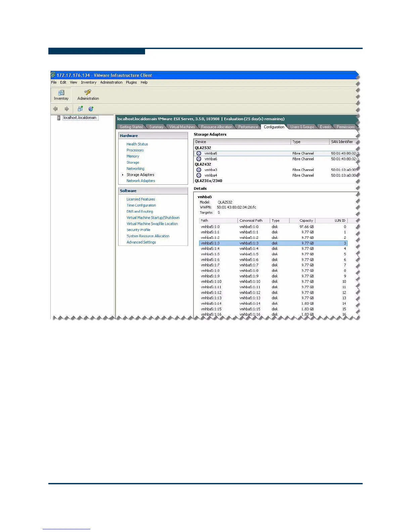411x532 pixels.
Task: Click the VMware Infrastructure Client title icon
Action: (53, 75)
